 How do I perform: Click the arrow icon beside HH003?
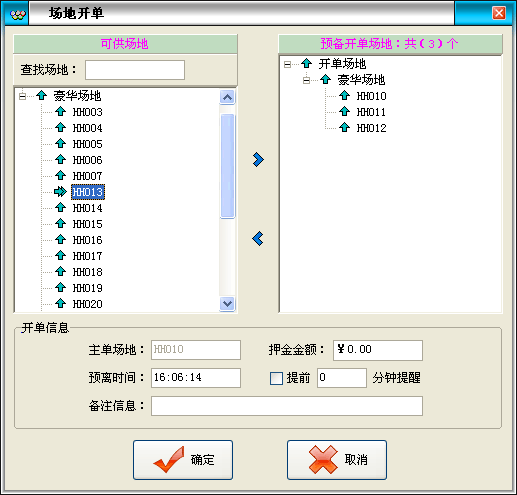pyautogui.click(x=60, y=111)
